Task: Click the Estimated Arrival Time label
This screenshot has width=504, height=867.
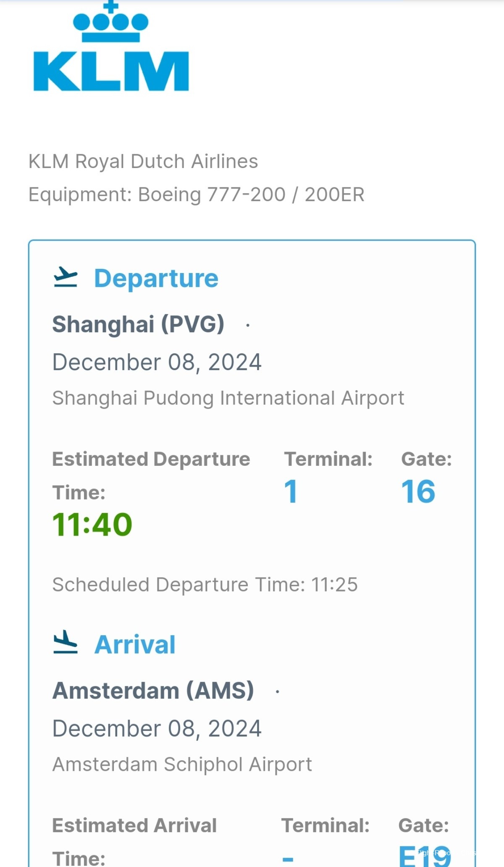Action: 134,841
